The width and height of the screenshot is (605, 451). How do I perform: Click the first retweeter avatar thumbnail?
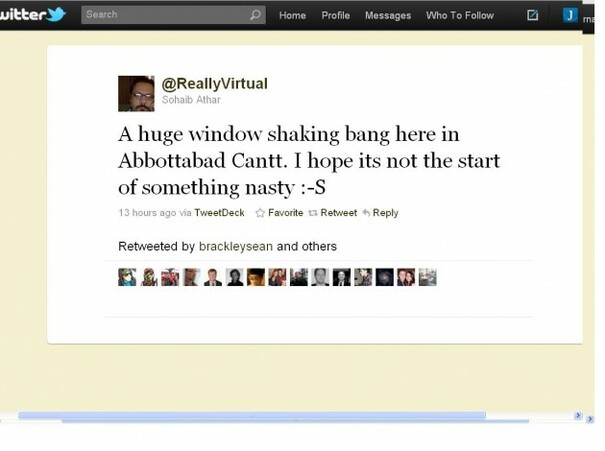coord(127,277)
